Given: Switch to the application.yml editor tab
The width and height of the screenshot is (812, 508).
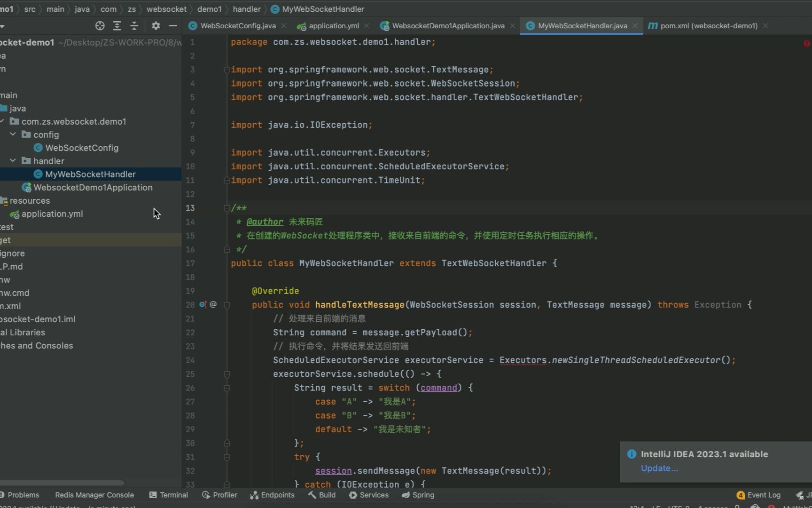Looking at the screenshot, I should point(333,26).
